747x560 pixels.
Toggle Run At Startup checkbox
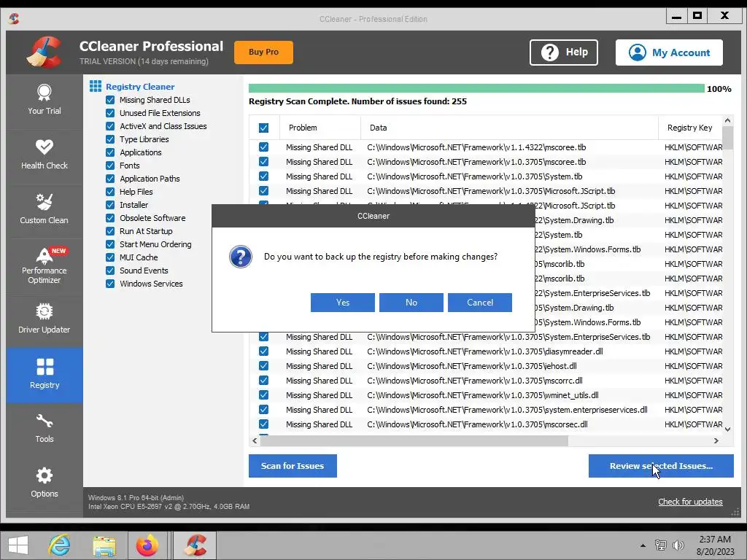pos(110,231)
